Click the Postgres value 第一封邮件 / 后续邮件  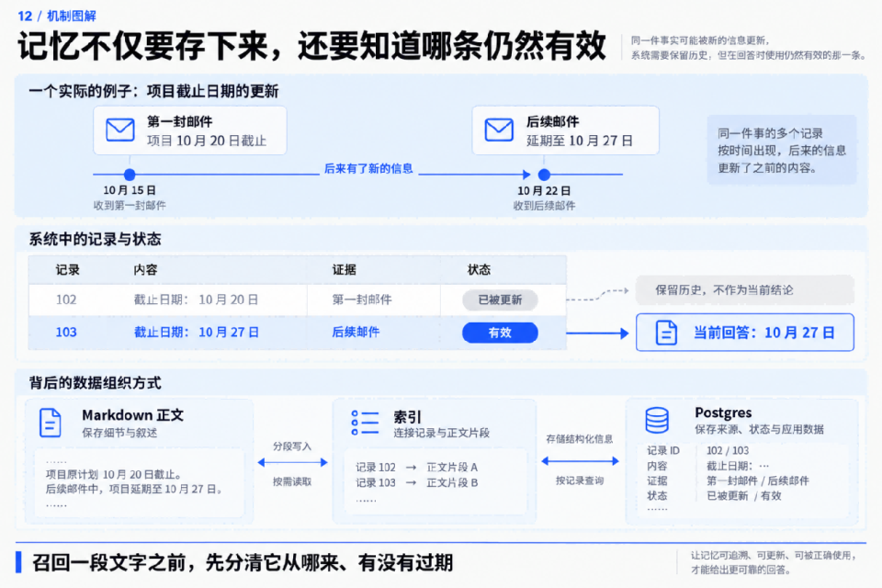point(758,481)
